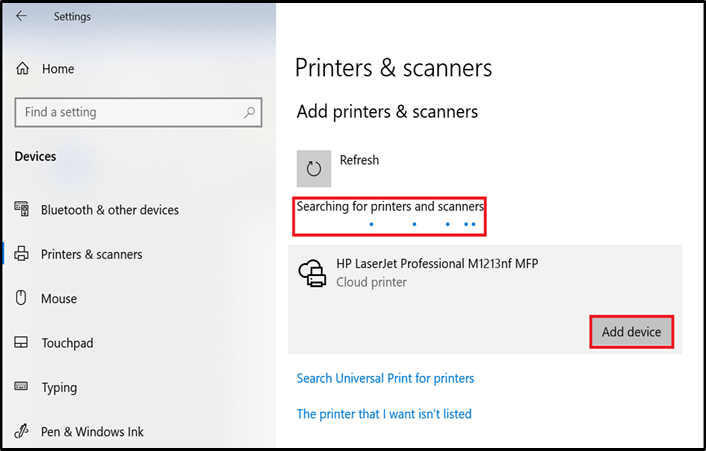This screenshot has height=451, width=706.
Task: Click the Touchpad icon in sidebar
Action: 21,343
